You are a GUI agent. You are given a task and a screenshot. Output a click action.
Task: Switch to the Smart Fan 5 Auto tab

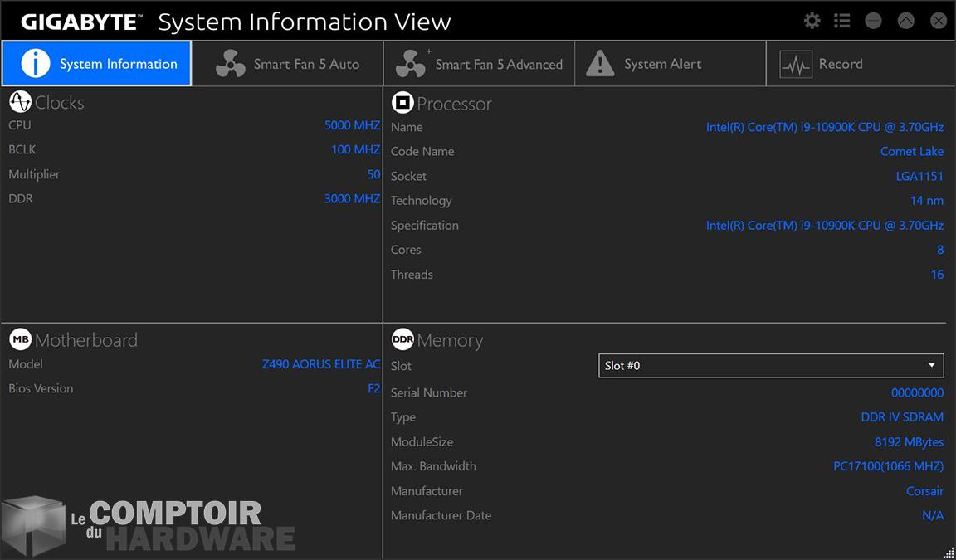click(x=288, y=63)
